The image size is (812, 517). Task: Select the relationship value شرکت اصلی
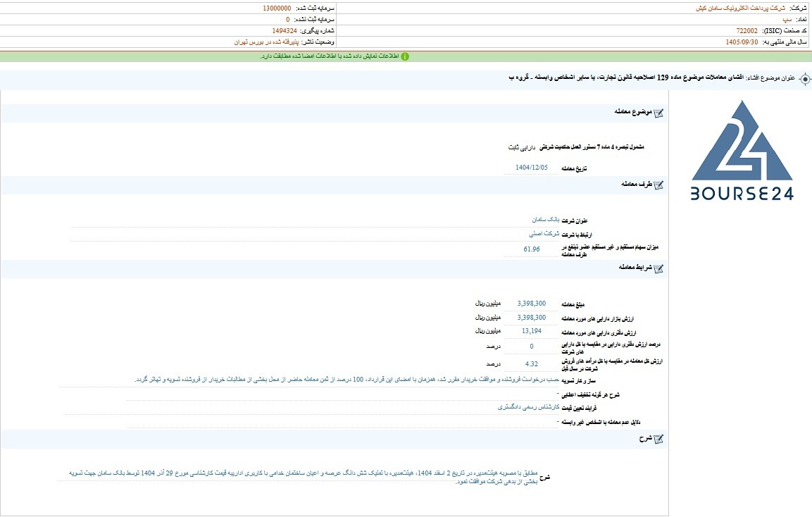pos(544,234)
